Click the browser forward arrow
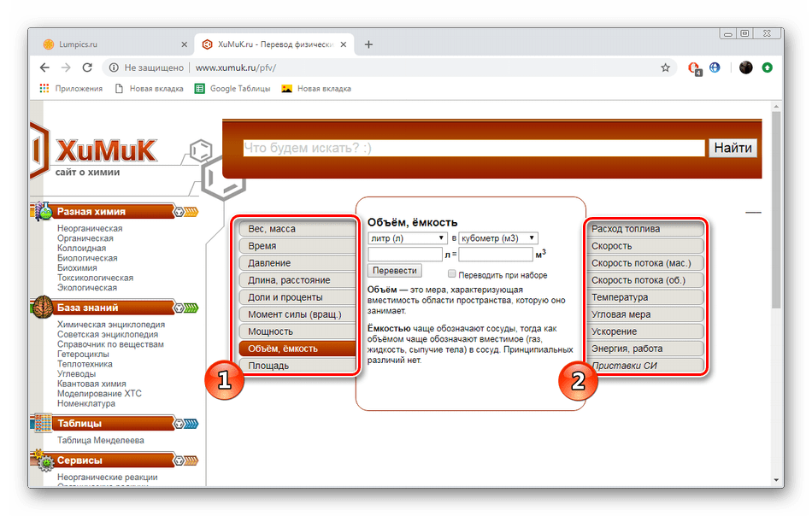812x516 pixels. click(66, 67)
